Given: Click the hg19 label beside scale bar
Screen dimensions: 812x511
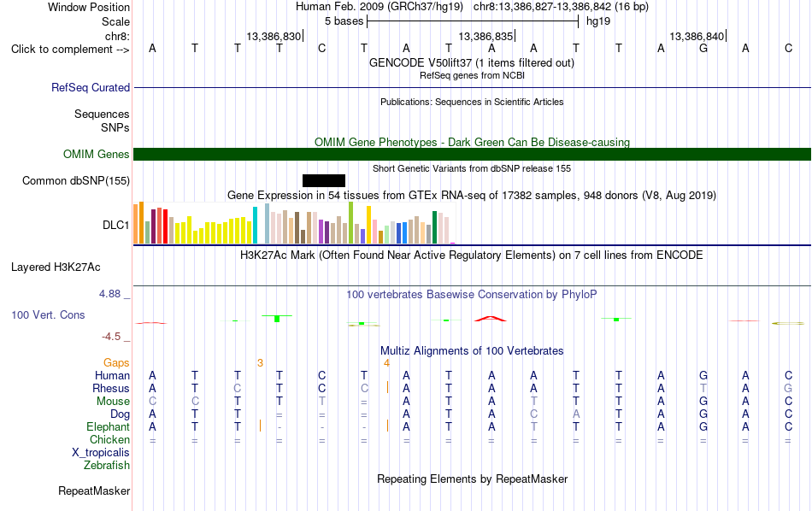Looking at the screenshot, I should (x=598, y=21).
